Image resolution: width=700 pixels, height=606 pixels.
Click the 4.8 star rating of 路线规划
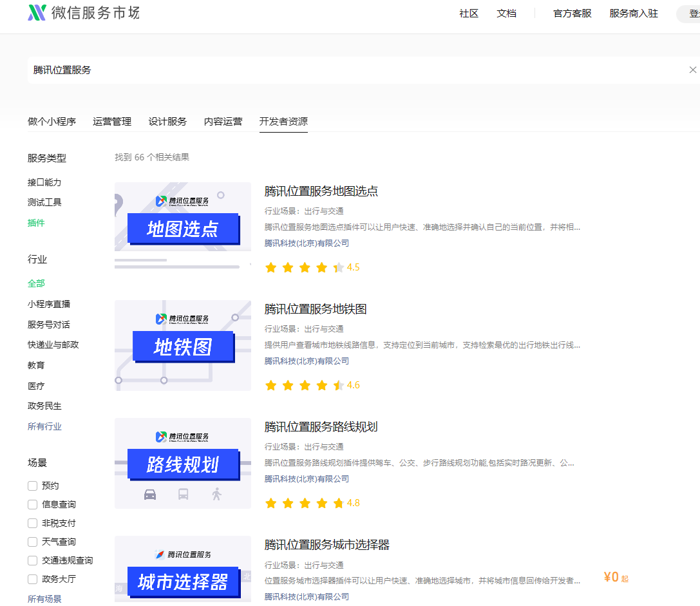[312, 504]
